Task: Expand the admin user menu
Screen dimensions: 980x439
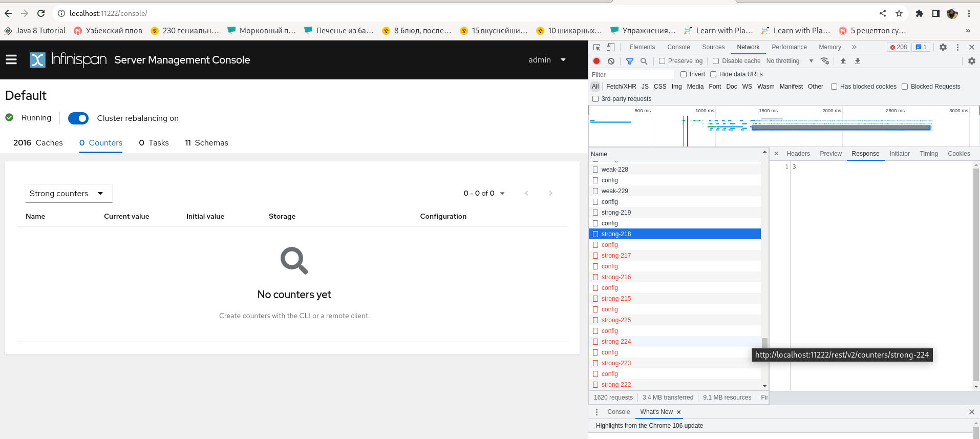Action: pyautogui.click(x=547, y=60)
